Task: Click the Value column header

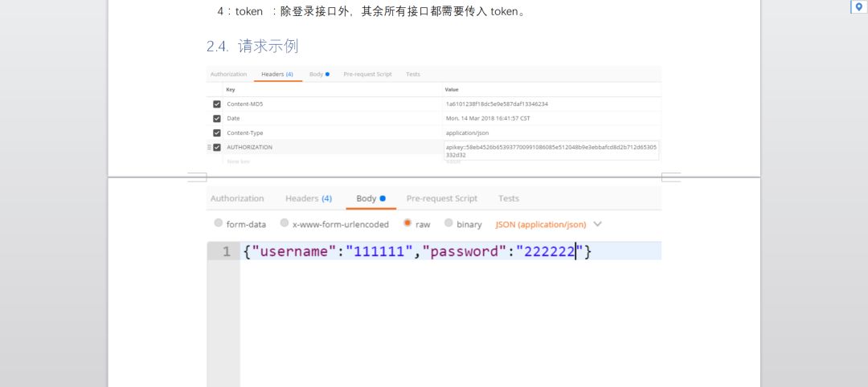Action: tap(452, 90)
